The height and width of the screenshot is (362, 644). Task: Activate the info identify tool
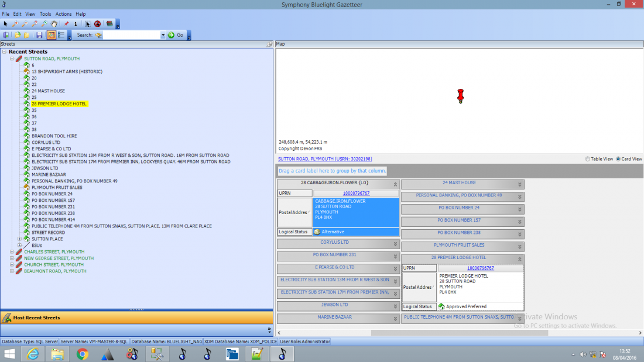pyautogui.click(x=76, y=24)
